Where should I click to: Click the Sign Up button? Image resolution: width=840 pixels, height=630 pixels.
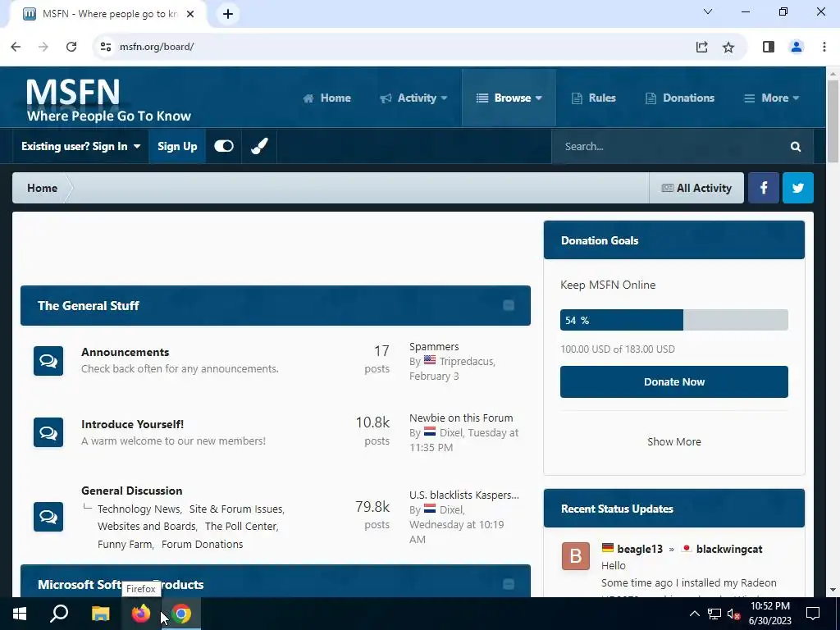click(177, 146)
